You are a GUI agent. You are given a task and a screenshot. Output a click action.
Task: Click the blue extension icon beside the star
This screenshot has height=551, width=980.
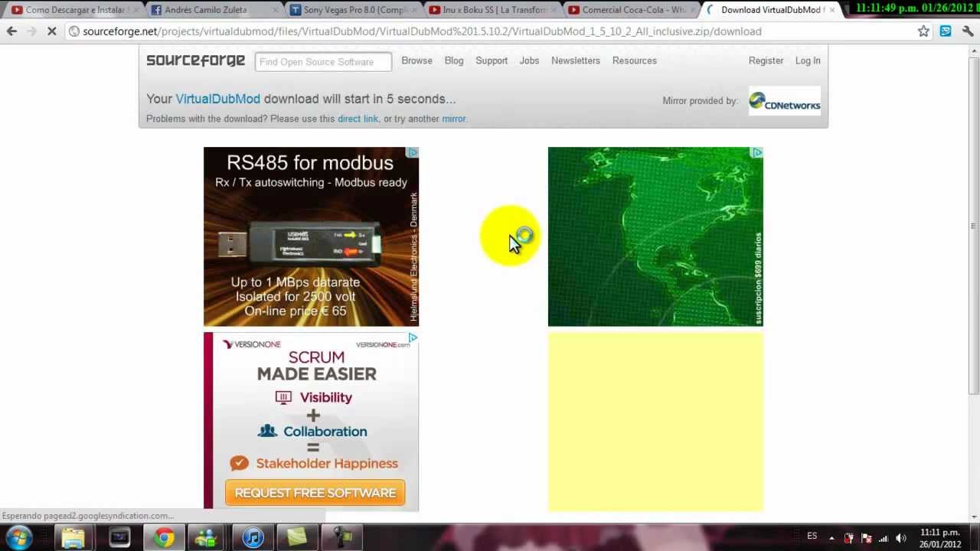tap(946, 31)
